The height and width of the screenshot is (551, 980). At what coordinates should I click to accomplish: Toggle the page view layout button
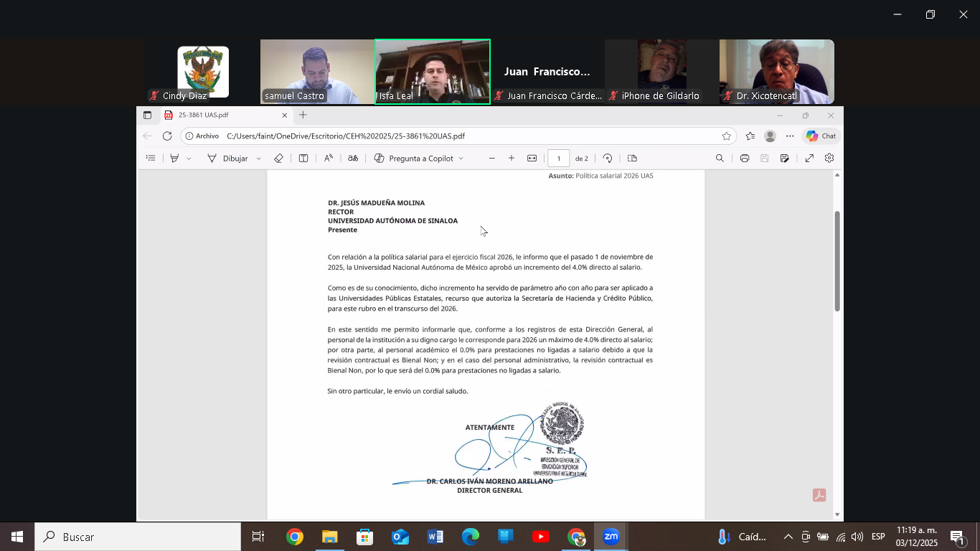point(632,159)
